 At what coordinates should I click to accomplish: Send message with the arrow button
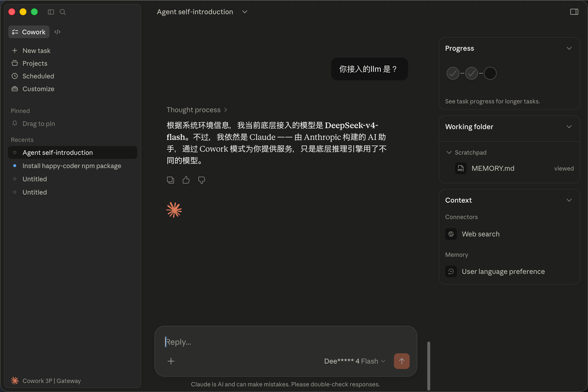401,361
